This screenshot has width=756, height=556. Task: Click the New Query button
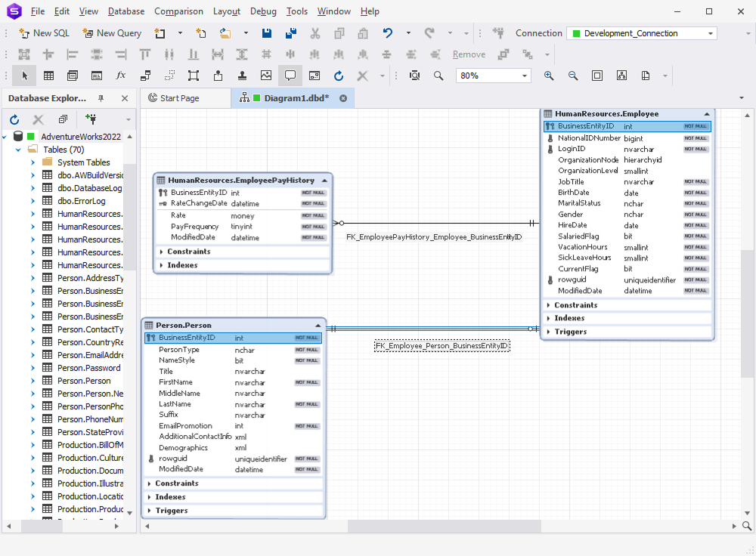coord(112,33)
